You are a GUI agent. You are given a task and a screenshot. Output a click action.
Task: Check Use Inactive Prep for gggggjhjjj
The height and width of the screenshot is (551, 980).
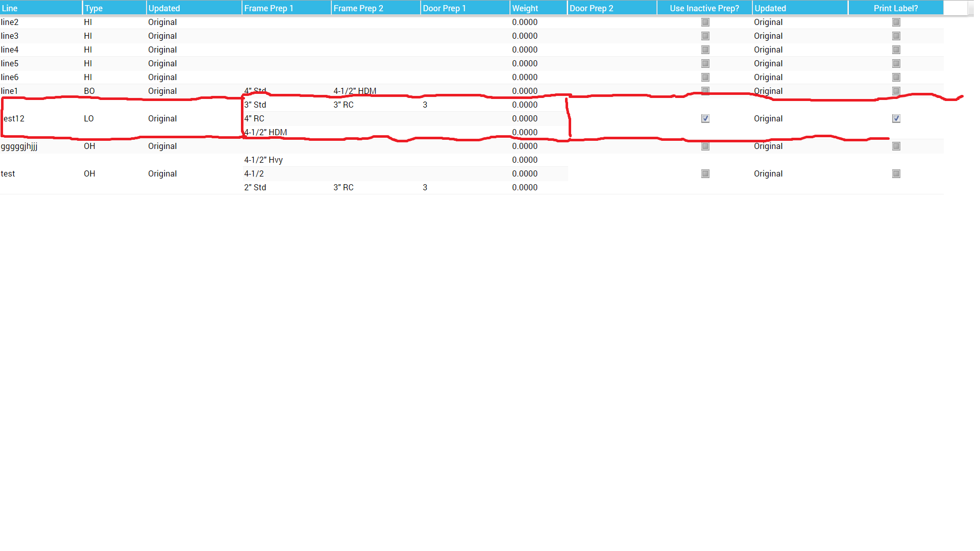point(705,146)
